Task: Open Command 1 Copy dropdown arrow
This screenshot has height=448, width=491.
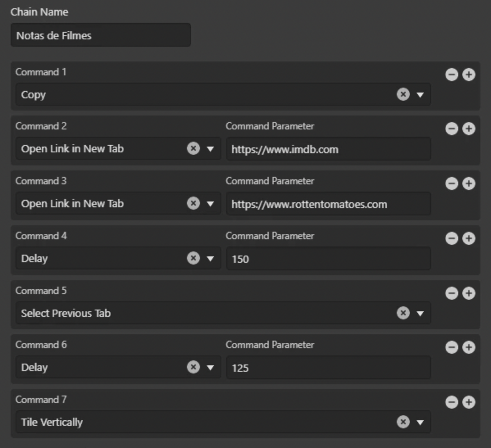Action: tap(420, 95)
